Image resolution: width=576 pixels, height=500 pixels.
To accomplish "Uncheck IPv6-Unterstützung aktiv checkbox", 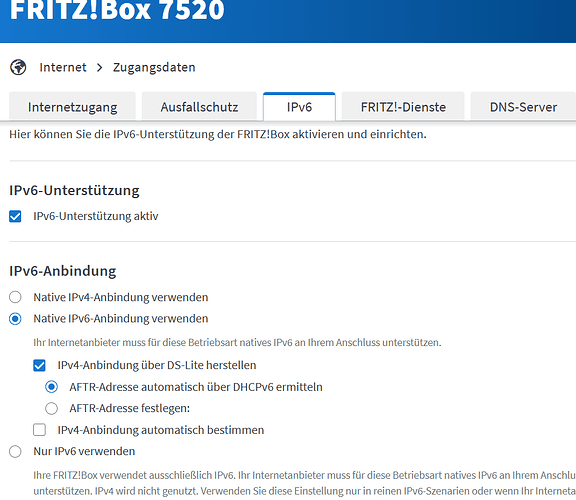I will [15, 216].
